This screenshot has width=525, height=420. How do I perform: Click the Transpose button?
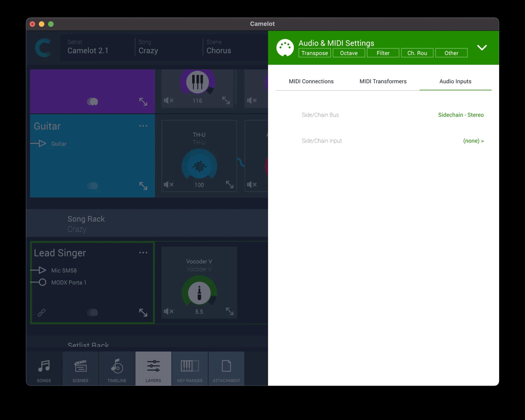(314, 53)
